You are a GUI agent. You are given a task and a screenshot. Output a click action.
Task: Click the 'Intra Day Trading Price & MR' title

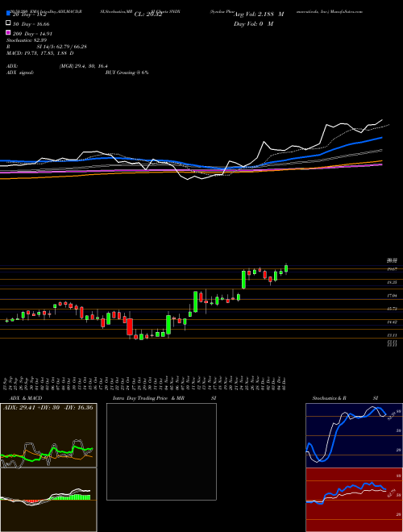coord(148,398)
